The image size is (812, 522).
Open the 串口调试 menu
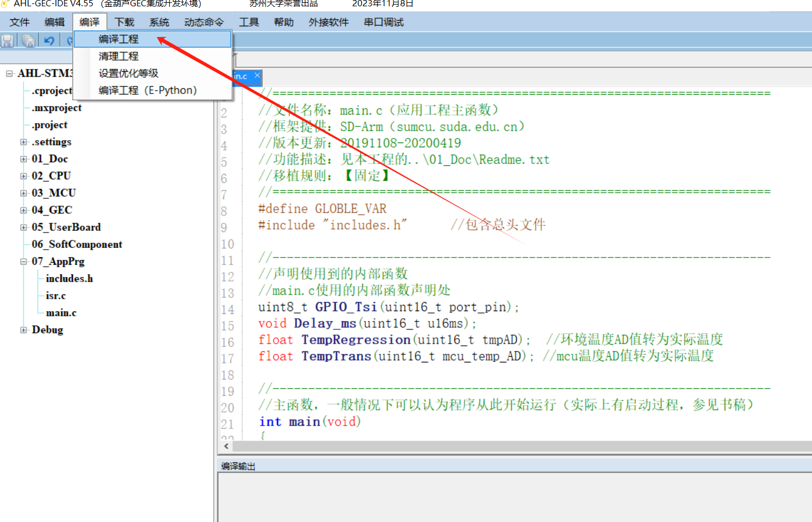click(383, 22)
